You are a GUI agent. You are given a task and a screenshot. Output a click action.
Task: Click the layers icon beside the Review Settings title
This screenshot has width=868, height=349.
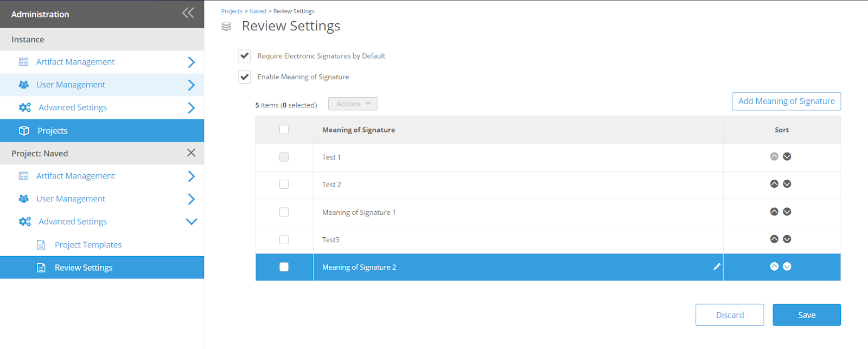[x=227, y=27]
